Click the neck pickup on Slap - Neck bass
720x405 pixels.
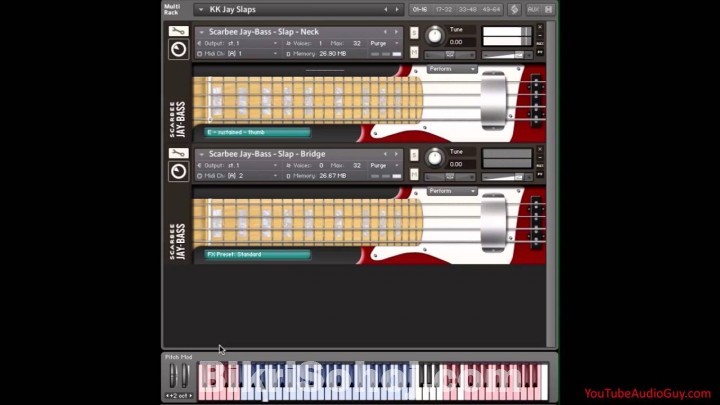[x=493, y=101]
